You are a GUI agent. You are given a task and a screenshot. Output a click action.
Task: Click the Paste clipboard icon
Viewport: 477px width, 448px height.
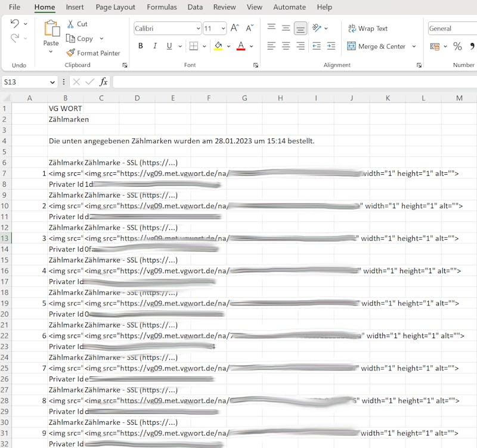tap(51, 28)
